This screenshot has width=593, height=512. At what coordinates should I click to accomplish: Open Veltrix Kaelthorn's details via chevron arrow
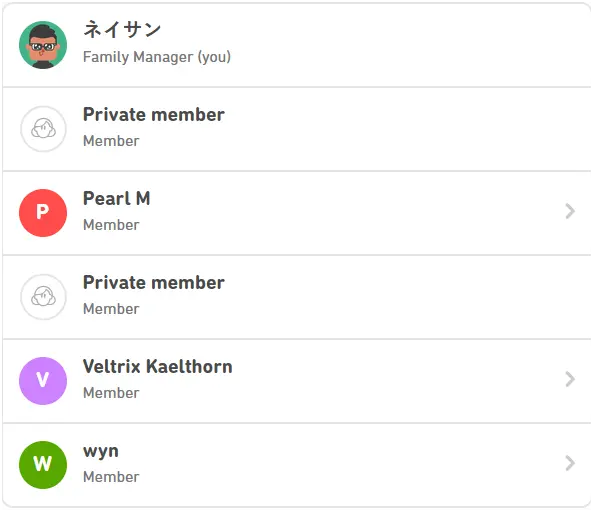point(570,379)
